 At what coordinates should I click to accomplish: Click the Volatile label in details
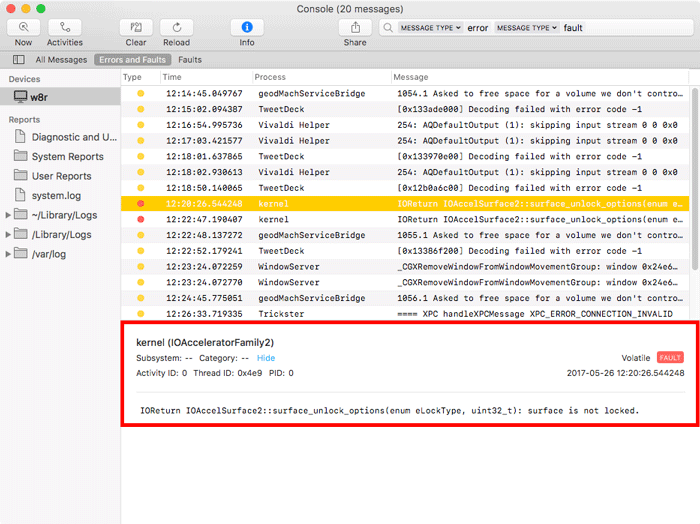[636, 358]
